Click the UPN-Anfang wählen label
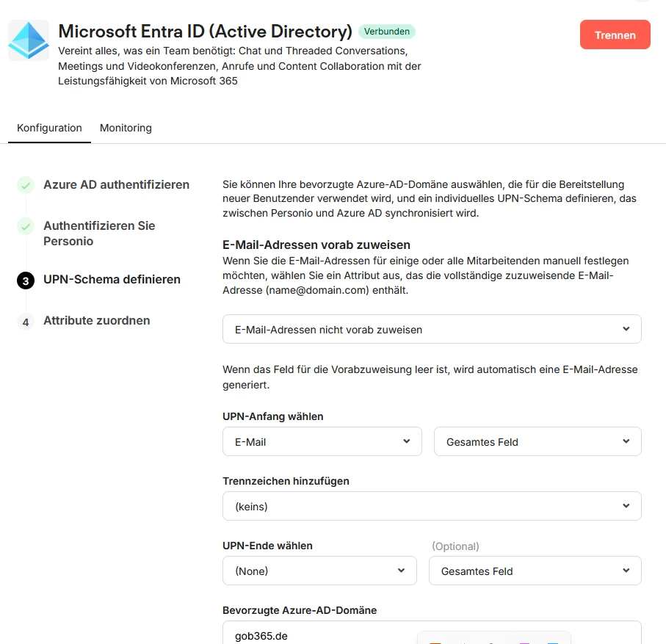666x644 pixels. tap(273, 417)
